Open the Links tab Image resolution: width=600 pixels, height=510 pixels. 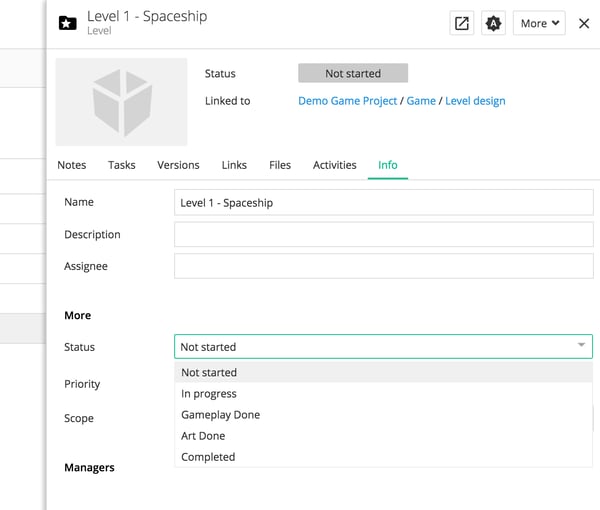[234, 165]
